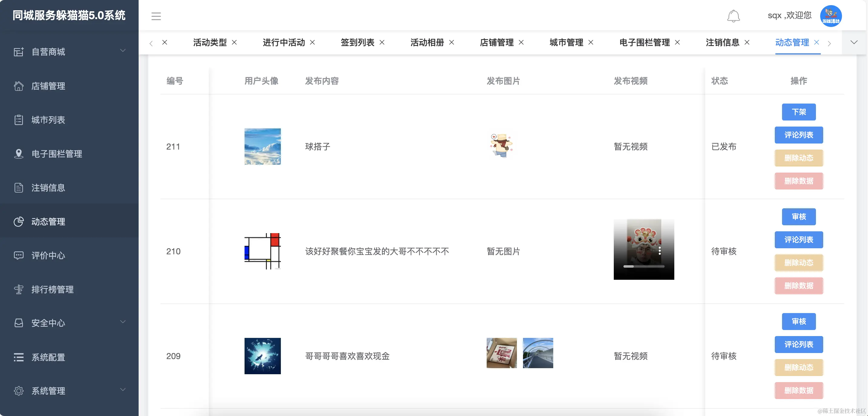The image size is (868, 416).
Task: Open 城市列表 from the sidebar
Action: click(48, 120)
